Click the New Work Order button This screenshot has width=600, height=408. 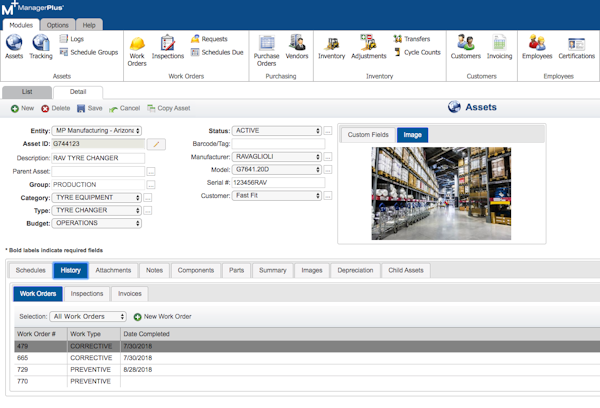click(162, 316)
